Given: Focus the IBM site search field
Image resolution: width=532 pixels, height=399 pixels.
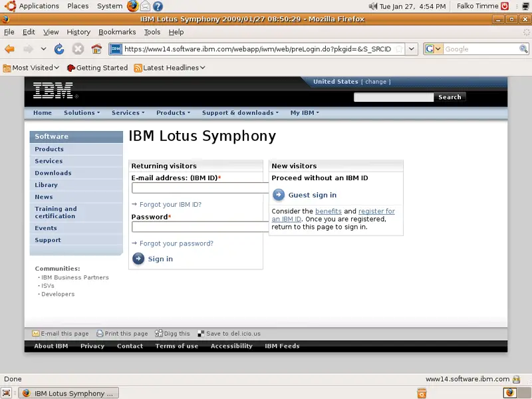Looking at the screenshot, I should 393,97.
